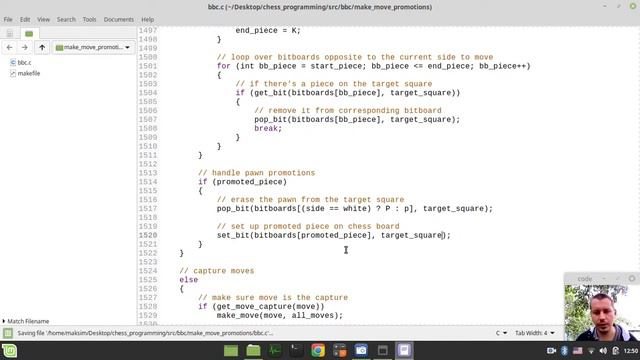
Task: Go up to parent folder
Action: coord(42,47)
